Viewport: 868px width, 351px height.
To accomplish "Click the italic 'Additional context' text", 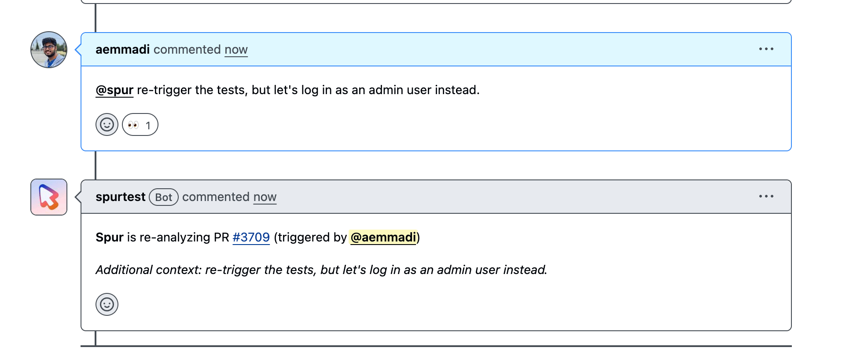I will click(x=148, y=270).
